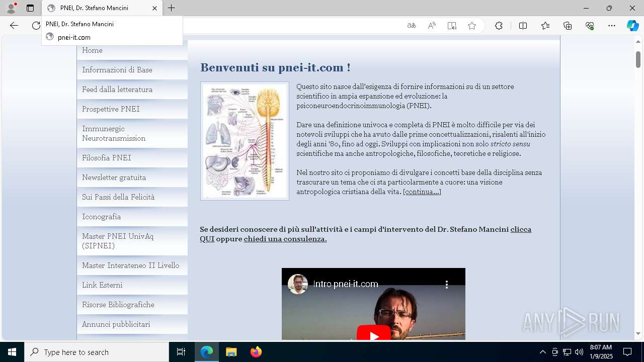Follow the clicca QUI link

tap(521, 229)
